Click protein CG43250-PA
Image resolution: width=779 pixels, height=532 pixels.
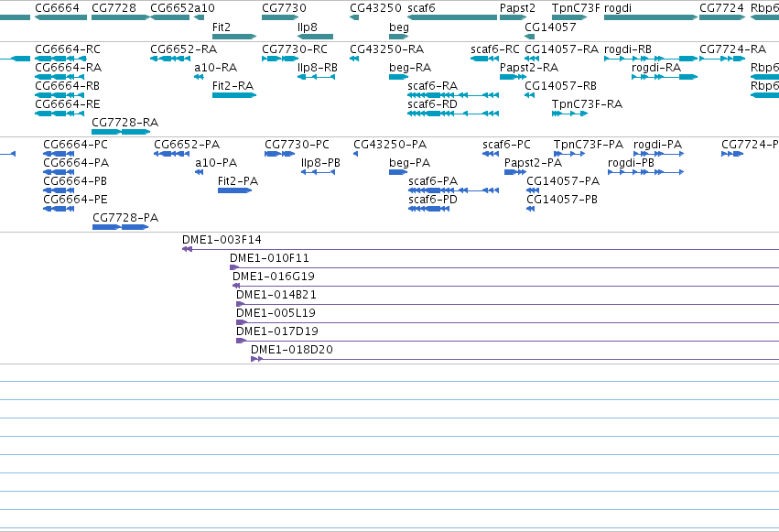tap(356, 154)
